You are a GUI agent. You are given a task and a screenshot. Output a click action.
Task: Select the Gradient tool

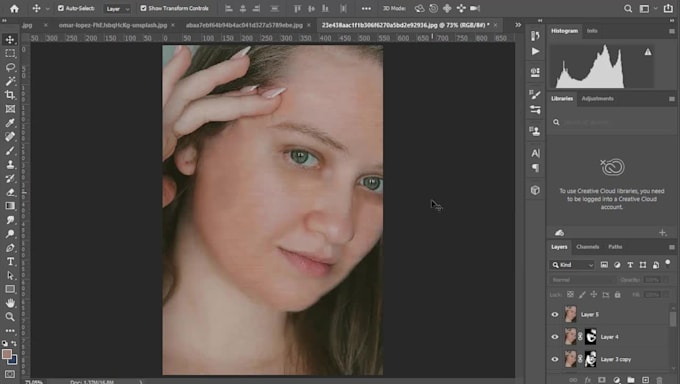tap(10, 206)
